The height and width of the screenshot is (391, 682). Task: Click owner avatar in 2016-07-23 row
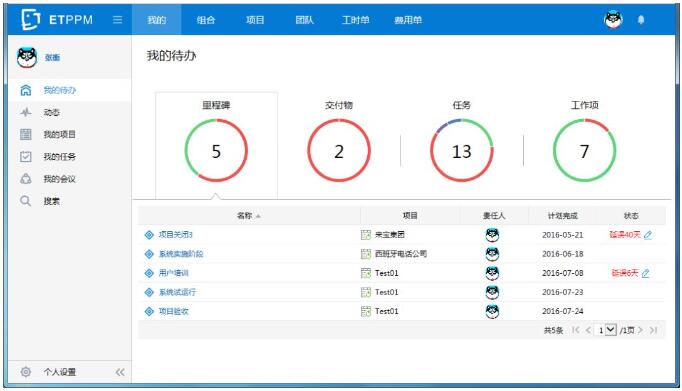click(x=492, y=292)
